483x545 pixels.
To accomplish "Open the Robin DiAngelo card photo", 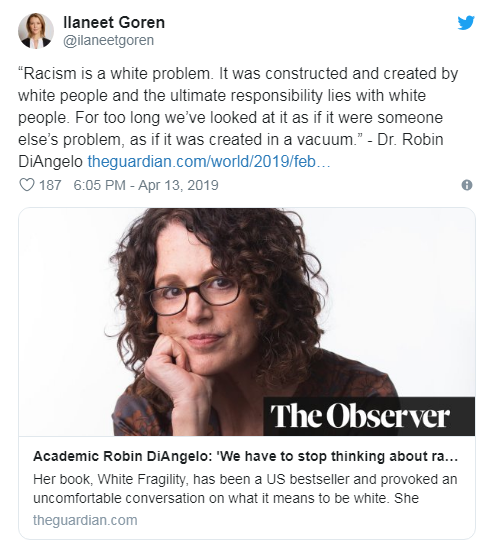I will (247, 322).
